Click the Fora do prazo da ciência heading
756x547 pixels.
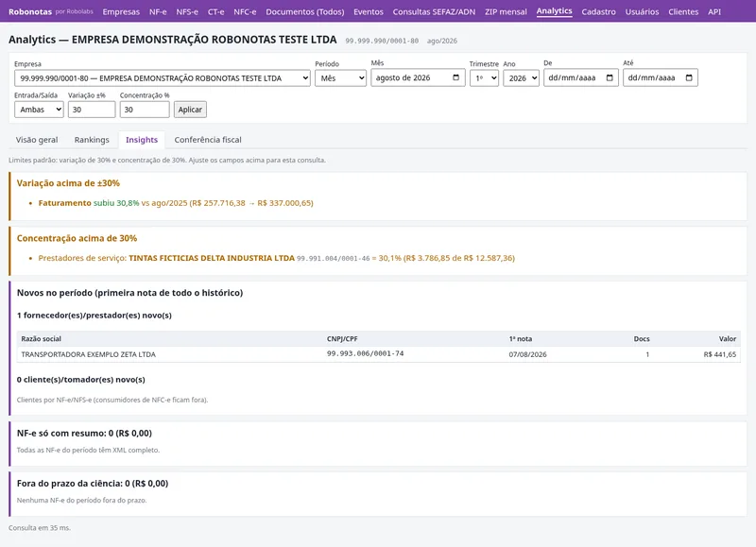point(93,484)
